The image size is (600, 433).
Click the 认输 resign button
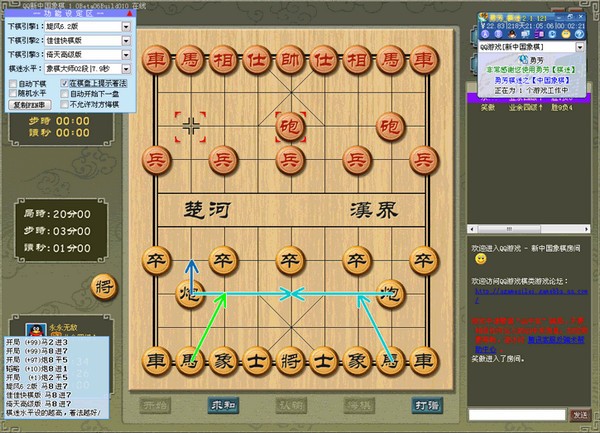(291, 405)
